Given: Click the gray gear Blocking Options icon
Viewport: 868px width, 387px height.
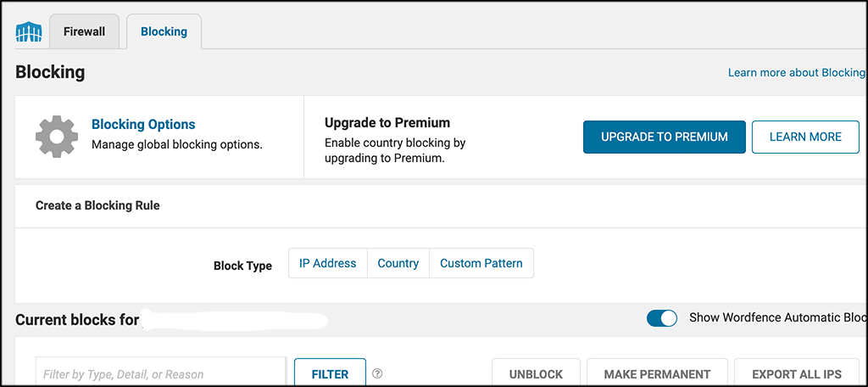Looking at the screenshot, I should 56,137.
